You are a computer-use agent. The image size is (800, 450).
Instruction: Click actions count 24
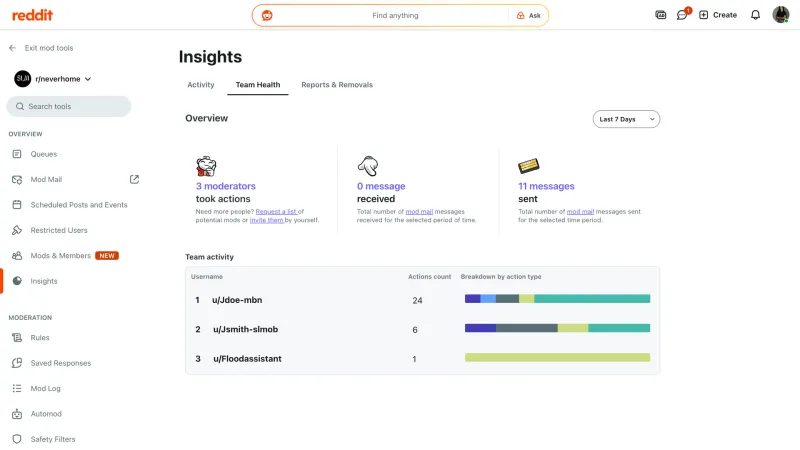pyautogui.click(x=417, y=301)
